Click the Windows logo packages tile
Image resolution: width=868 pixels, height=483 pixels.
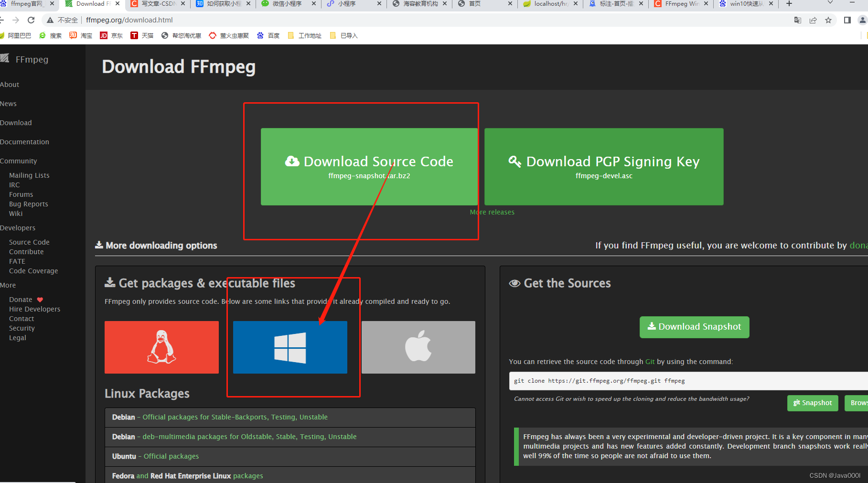[290, 347]
